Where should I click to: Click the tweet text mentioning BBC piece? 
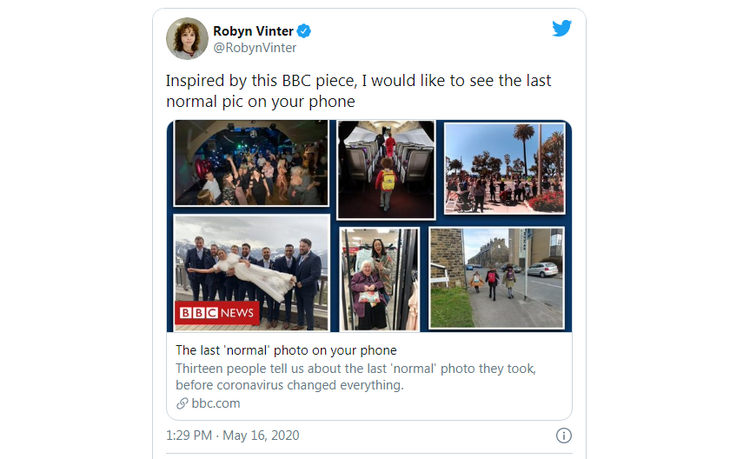point(357,91)
